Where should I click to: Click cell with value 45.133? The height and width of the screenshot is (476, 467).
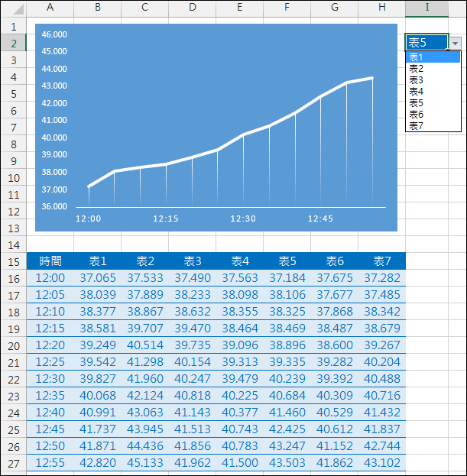tap(144, 463)
